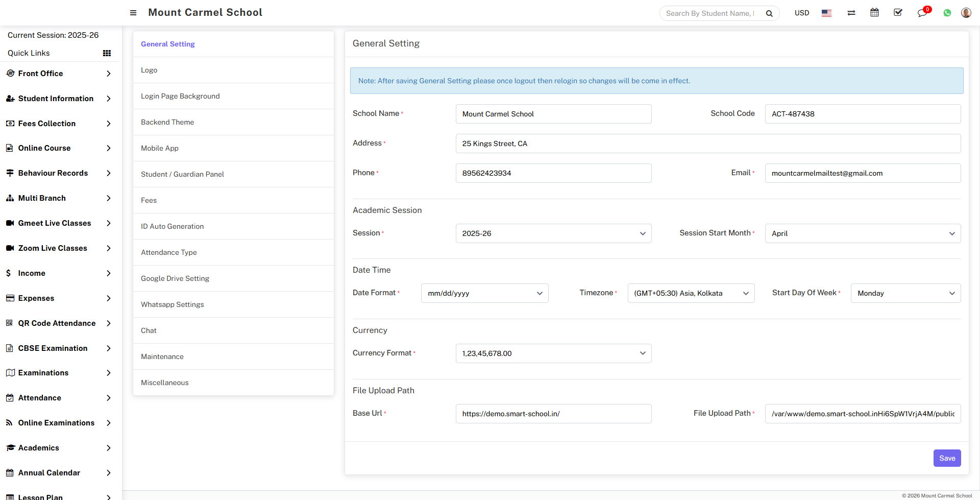This screenshot has height=500, width=980.
Task: Click the Save button
Action: [947, 458]
